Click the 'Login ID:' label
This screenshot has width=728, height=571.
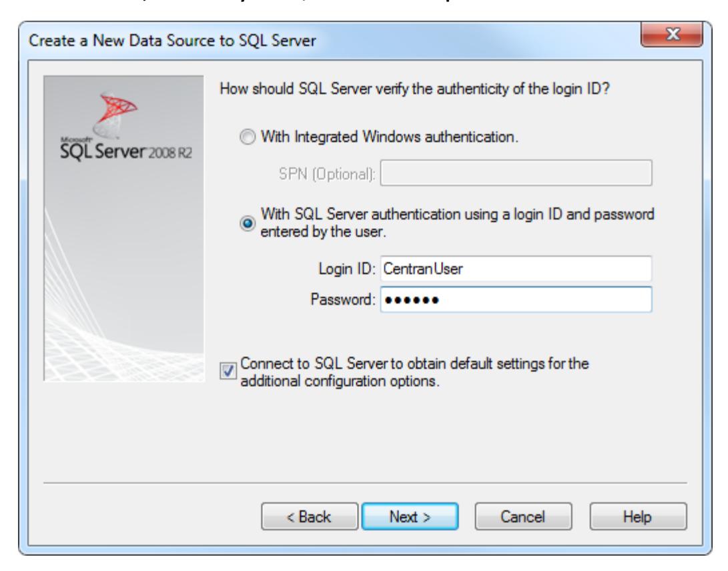click(x=347, y=269)
